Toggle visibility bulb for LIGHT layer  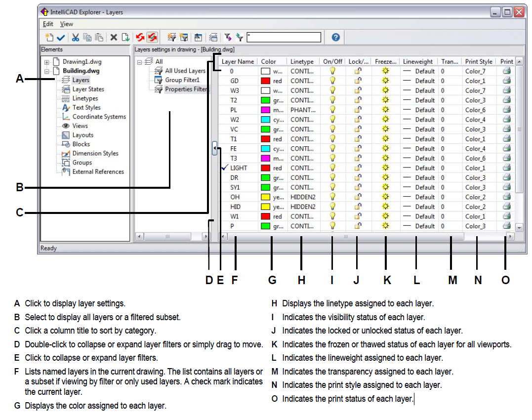tap(332, 168)
